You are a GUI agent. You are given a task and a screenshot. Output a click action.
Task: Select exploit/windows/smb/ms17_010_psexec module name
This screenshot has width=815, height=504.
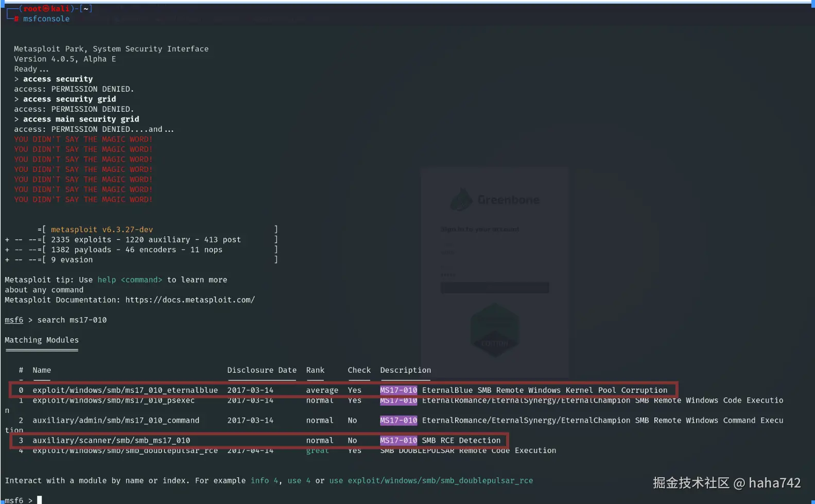pos(114,401)
